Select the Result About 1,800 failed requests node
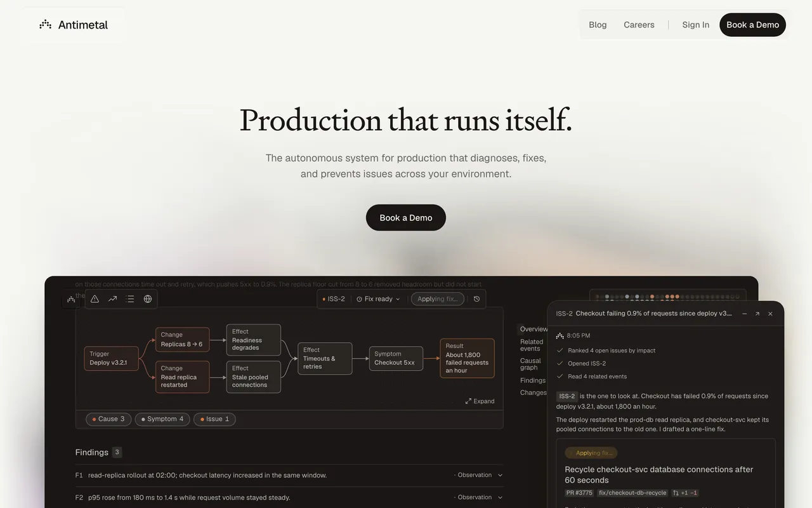Image resolution: width=812 pixels, height=508 pixels. pyautogui.click(x=467, y=358)
